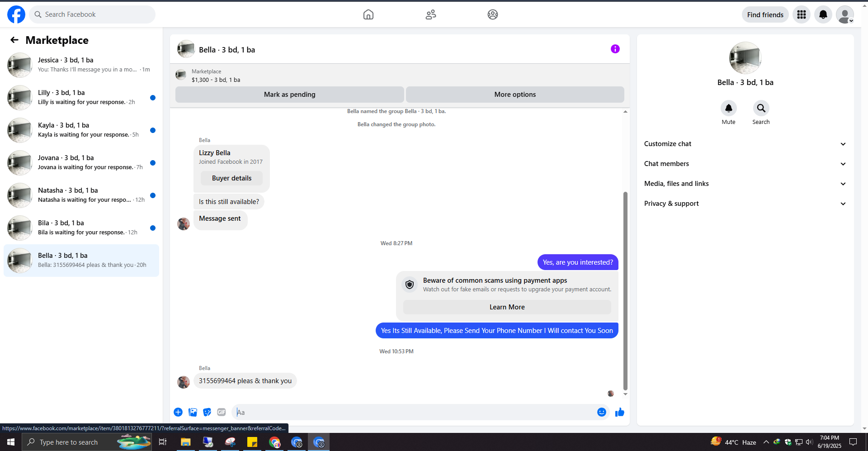
Task: Open Windows Start menu
Action: [x=11, y=442]
